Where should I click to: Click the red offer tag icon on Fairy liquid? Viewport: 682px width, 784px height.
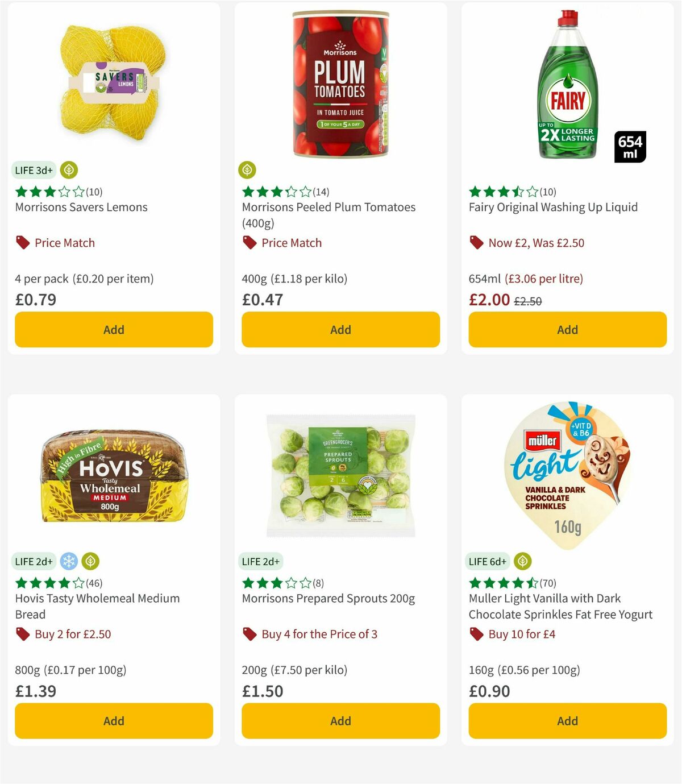click(x=476, y=242)
